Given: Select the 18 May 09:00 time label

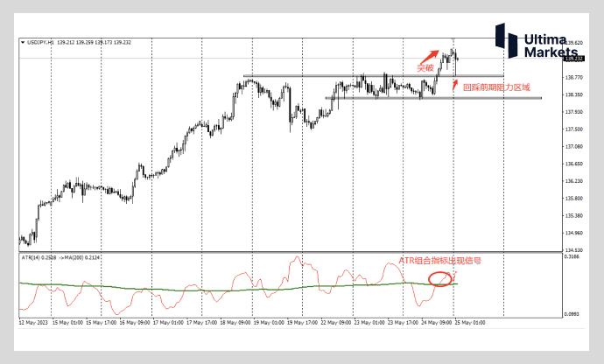Looking at the screenshot, I should point(235,323).
